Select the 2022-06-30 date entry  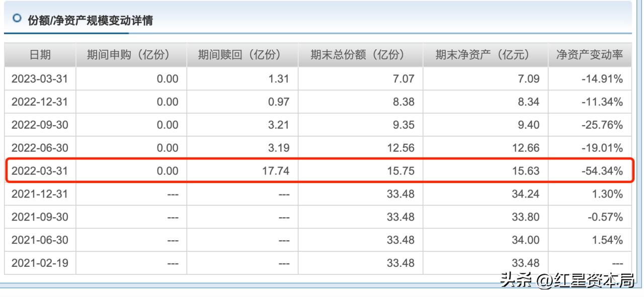(40, 147)
